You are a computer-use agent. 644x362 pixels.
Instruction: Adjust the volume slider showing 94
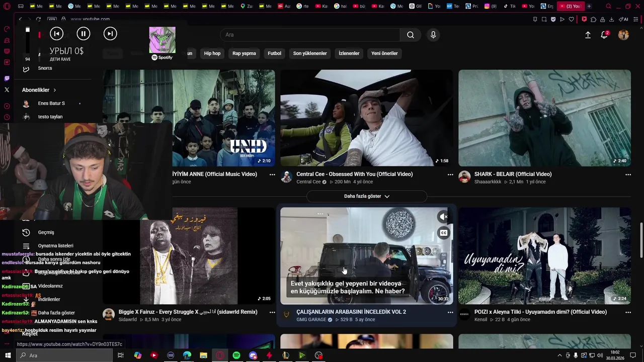(28, 41)
